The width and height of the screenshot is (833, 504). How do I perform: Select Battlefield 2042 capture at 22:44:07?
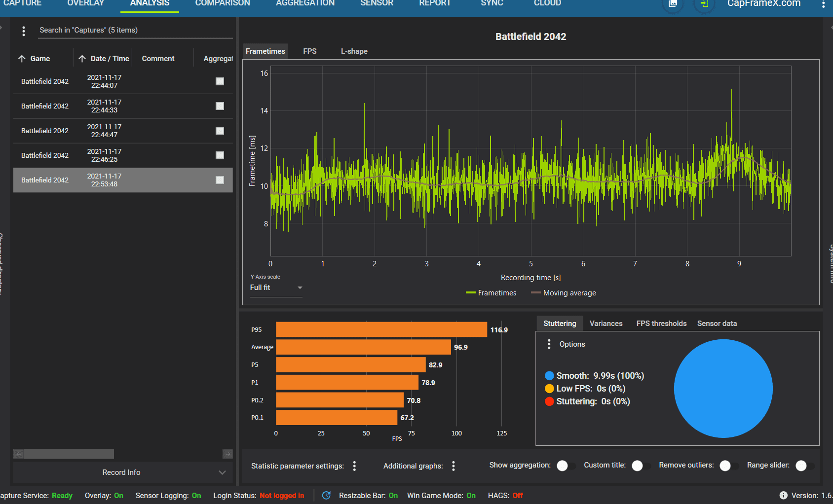(123, 81)
